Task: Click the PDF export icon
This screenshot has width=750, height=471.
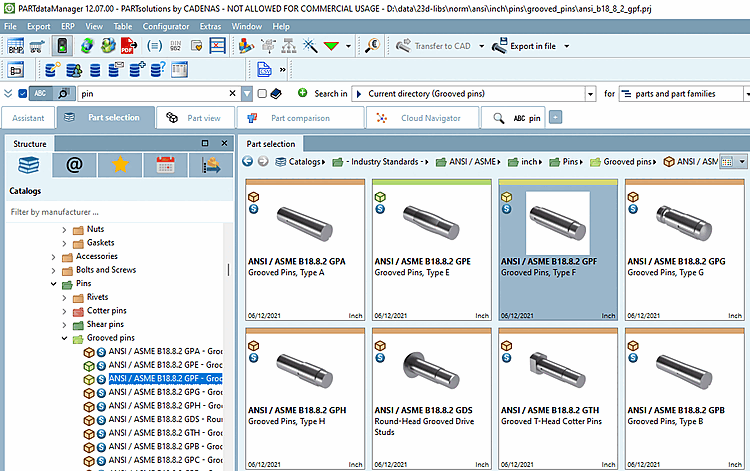Action: coord(129,46)
